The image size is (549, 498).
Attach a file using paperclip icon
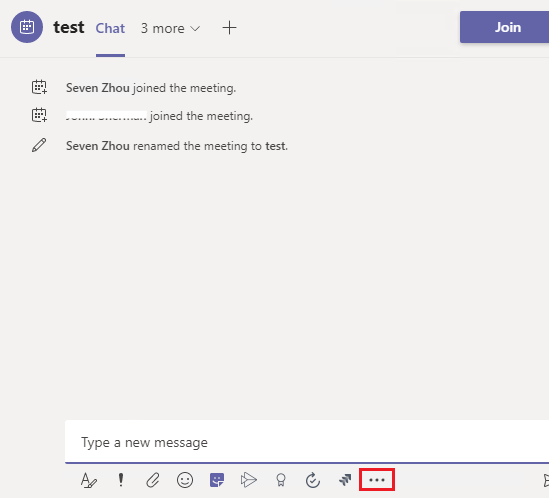[x=153, y=480]
